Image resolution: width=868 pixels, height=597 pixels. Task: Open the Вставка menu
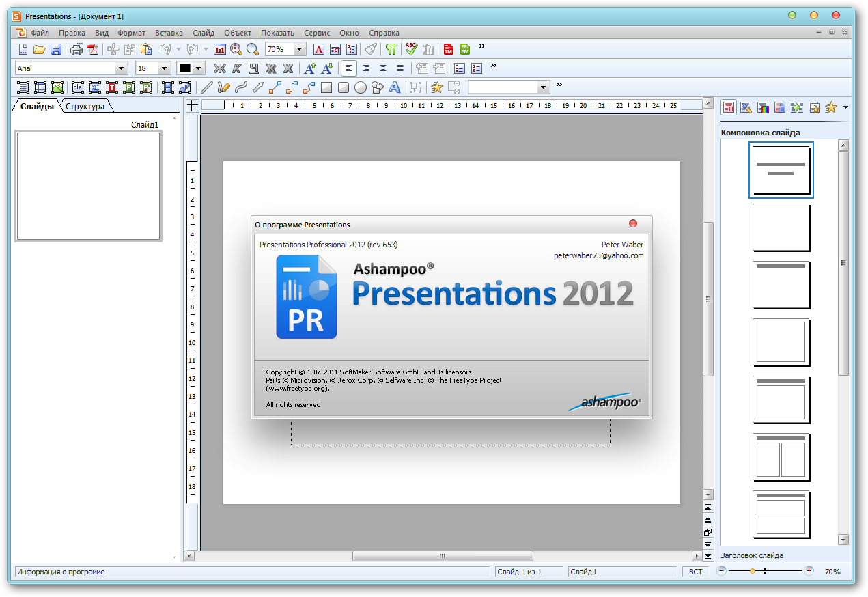[x=169, y=33]
